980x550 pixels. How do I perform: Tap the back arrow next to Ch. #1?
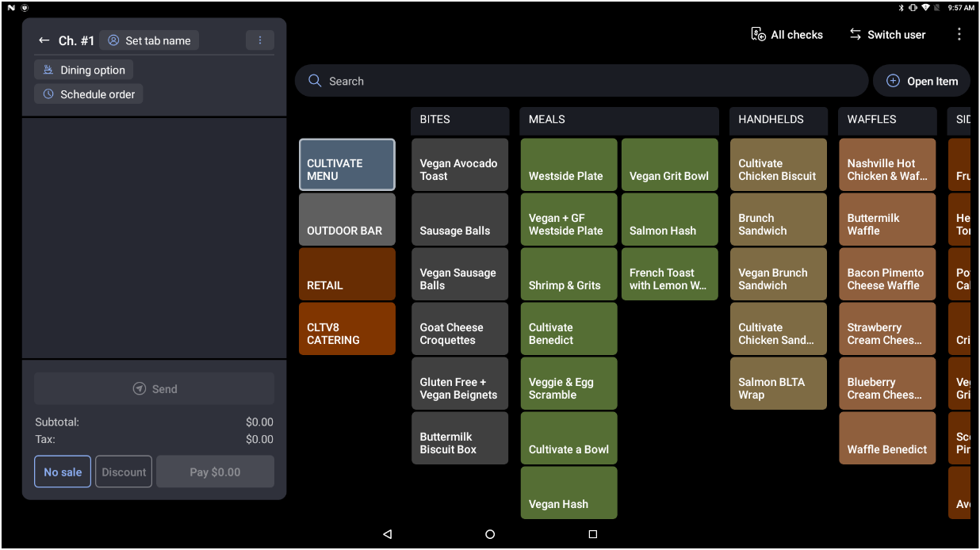click(x=44, y=40)
